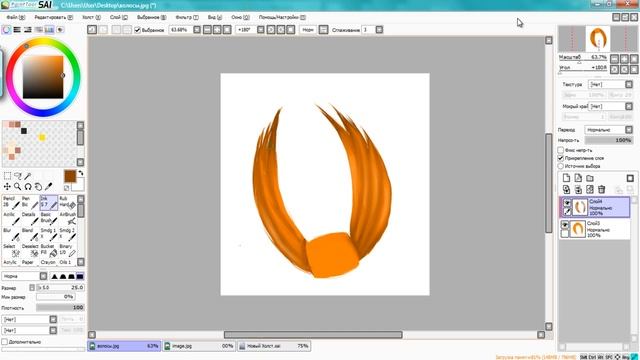Open the Файл menu
The width and height of the screenshot is (640, 360).
16,18
